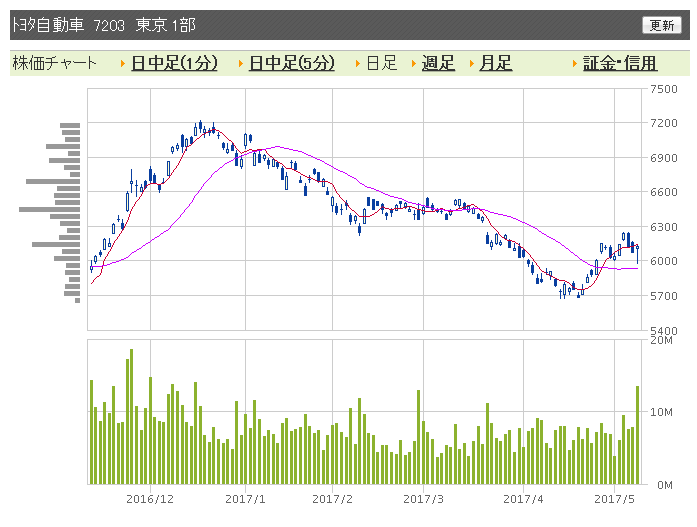Viewport: 697px width, 527px height.
Task: Open the 日中足(1分) intraday chart link
Action: pyautogui.click(x=174, y=63)
